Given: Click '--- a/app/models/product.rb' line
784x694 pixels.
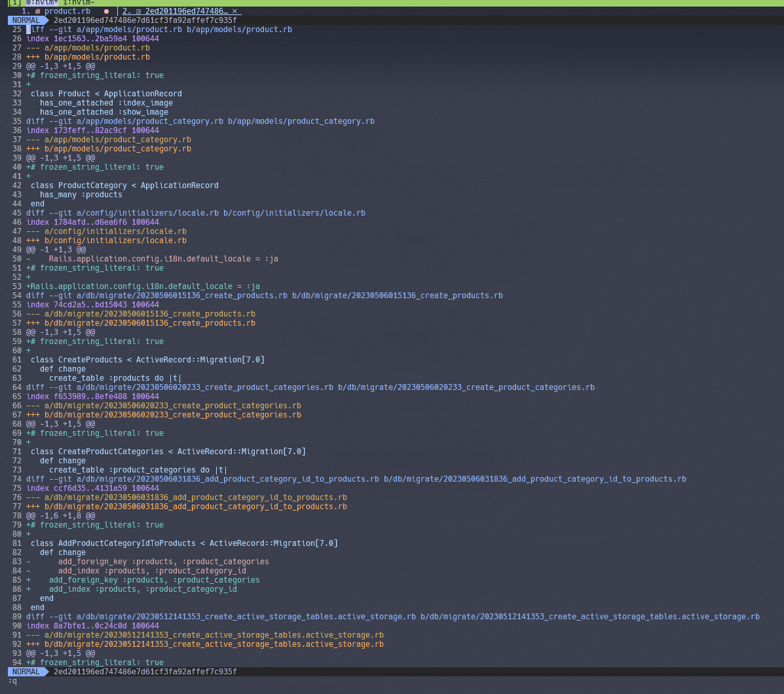Looking at the screenshot, I should pyautogui.click(x=88, y=48).
